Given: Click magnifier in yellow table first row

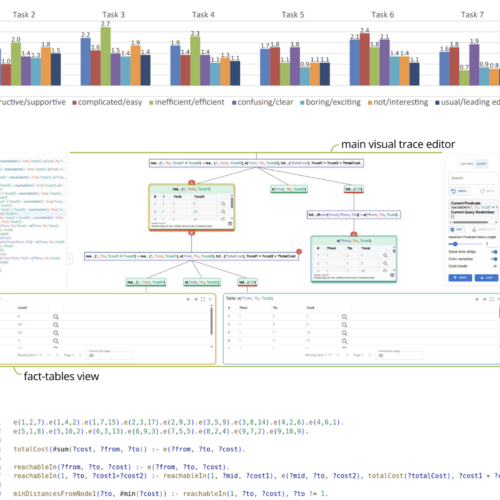Looking at the screenshot, I should [56, 317].
